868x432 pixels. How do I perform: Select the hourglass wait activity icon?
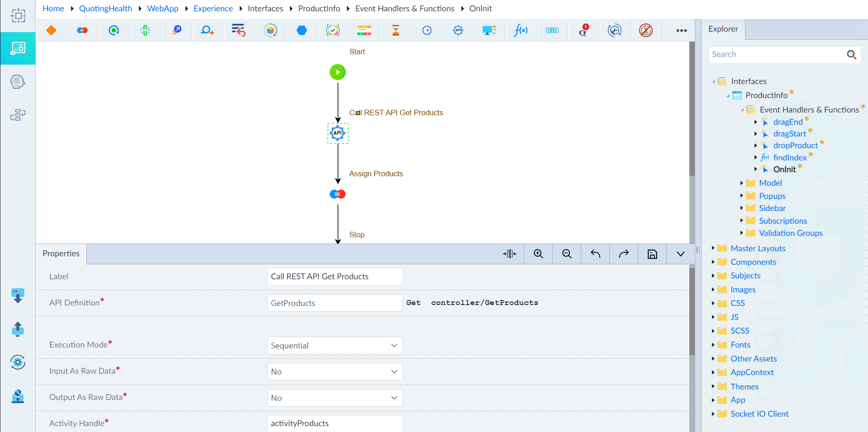tap(396, 30)
